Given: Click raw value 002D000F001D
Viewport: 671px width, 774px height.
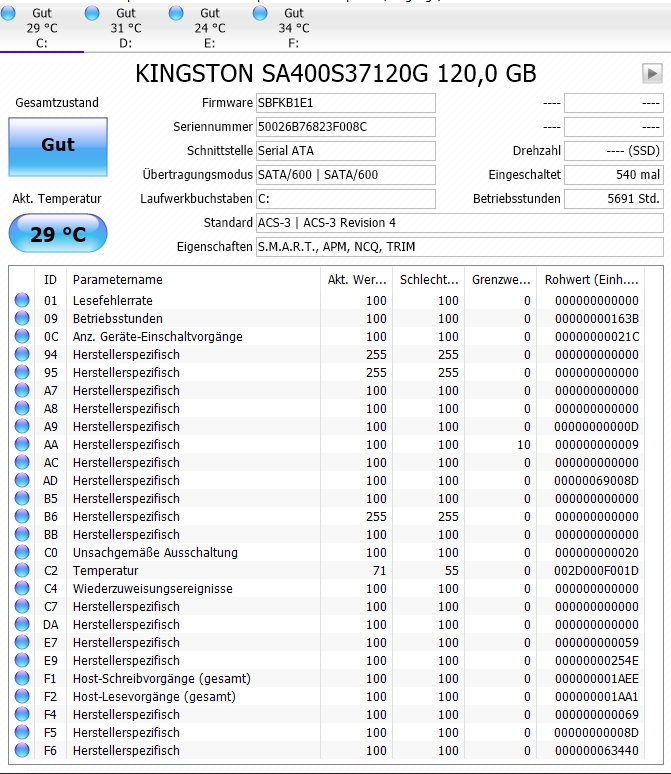Looking at the screenshot, I should (596, 571).
